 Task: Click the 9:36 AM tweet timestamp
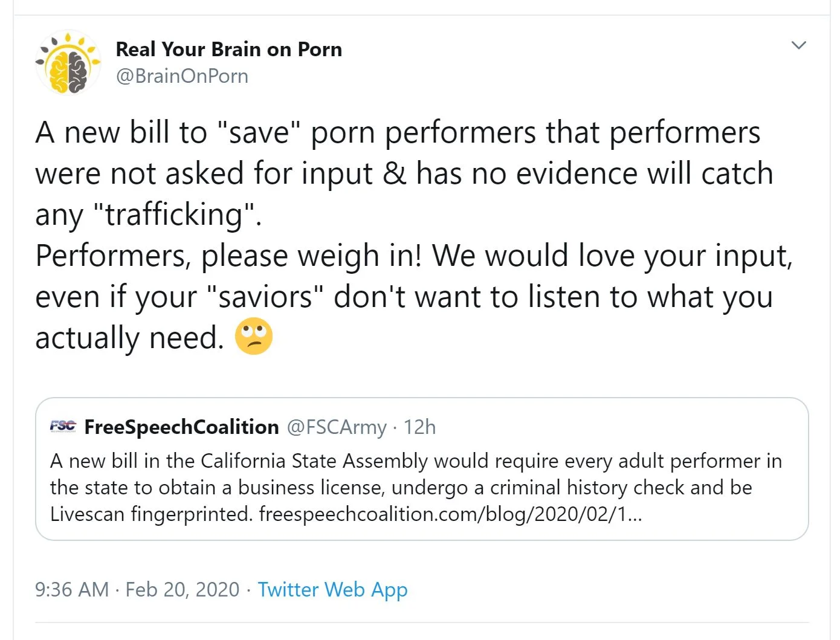click(x=72, y=589)
